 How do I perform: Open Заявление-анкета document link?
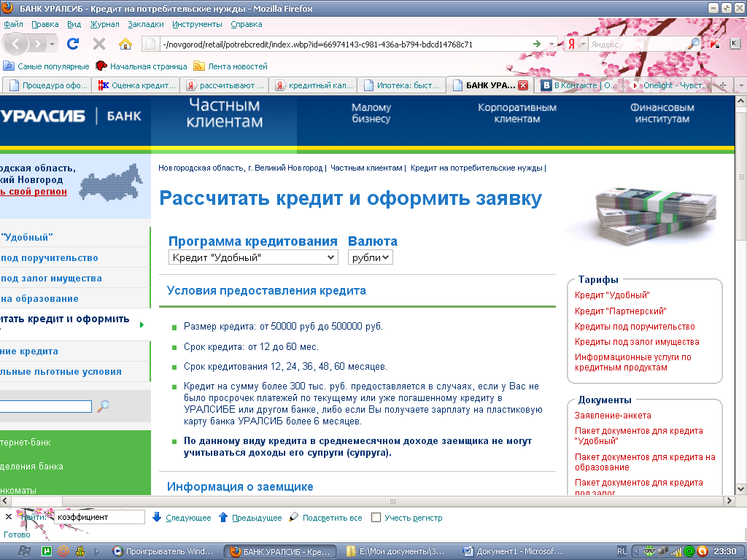point(613,415)
